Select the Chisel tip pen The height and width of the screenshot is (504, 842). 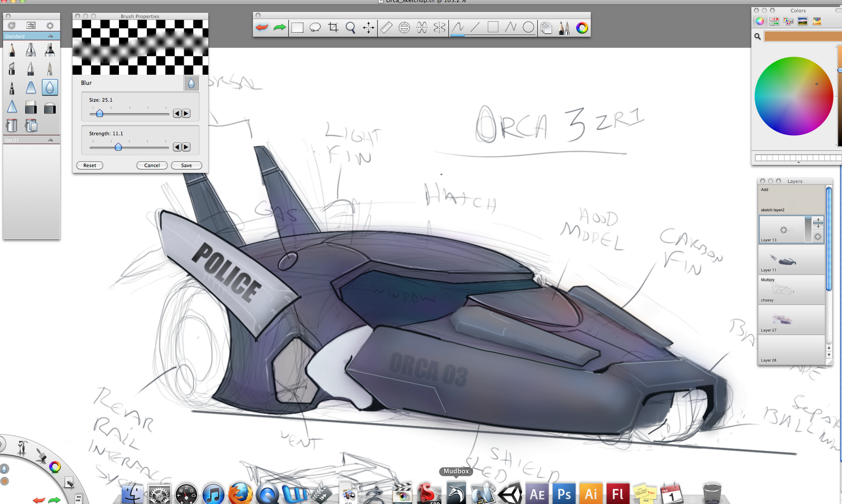click(12, 68)
